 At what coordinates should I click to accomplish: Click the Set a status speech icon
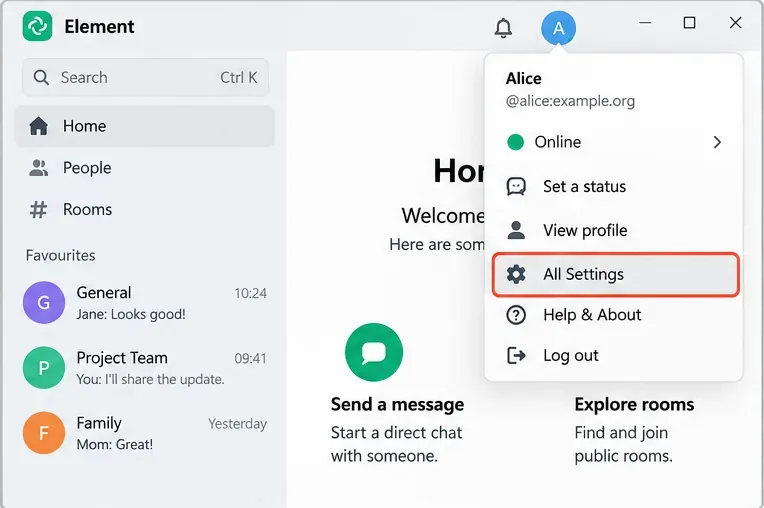pos(516,187)
